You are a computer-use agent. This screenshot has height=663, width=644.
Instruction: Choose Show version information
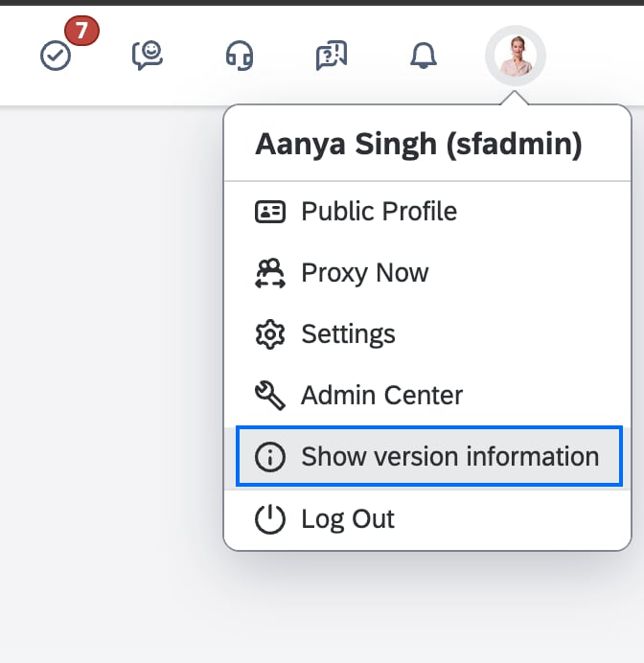429,457
